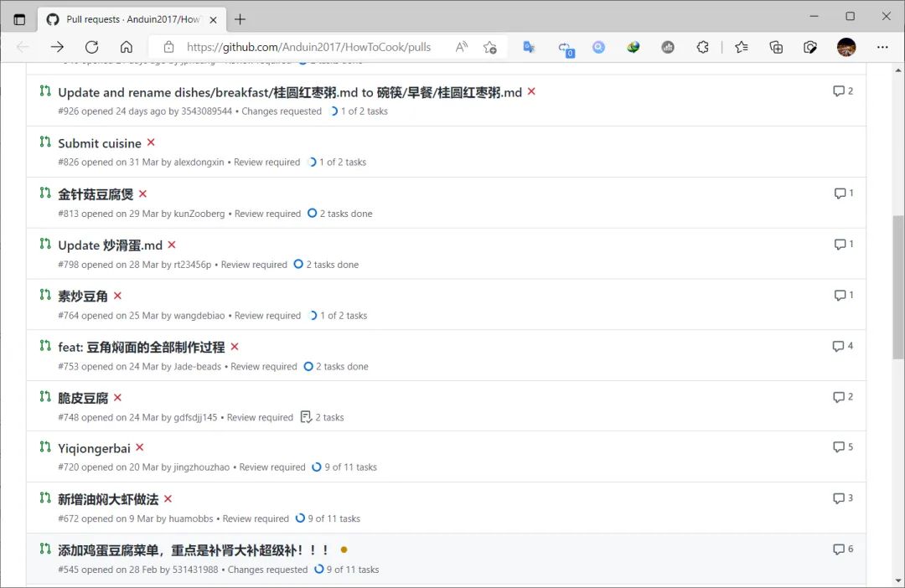Open the Submit cuisine pull request
The width and height of the screenshot is (905, 588).
pos(99,143)
